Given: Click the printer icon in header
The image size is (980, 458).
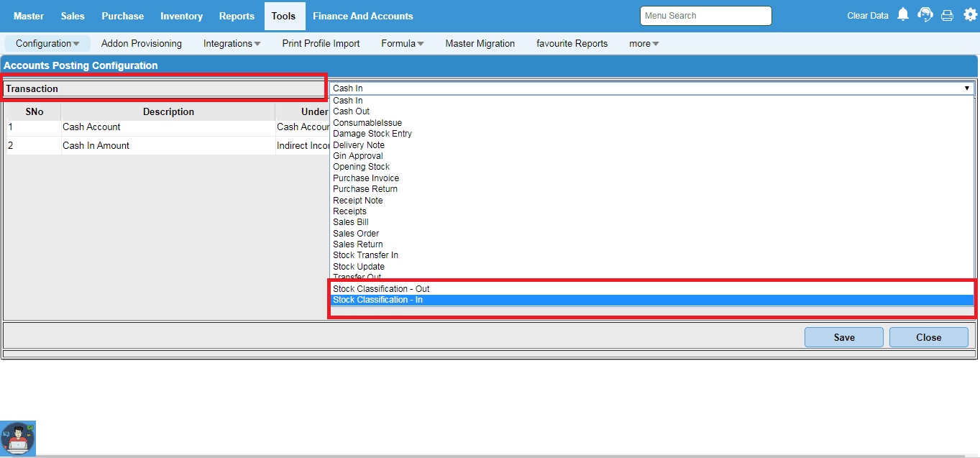Looking at the screenshot, I should pos(947,16).
